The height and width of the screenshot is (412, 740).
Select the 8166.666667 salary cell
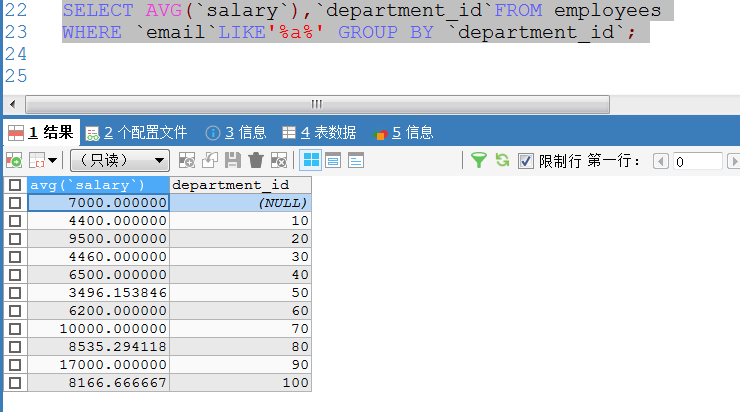pyautogui.click(x=98, y=383)
